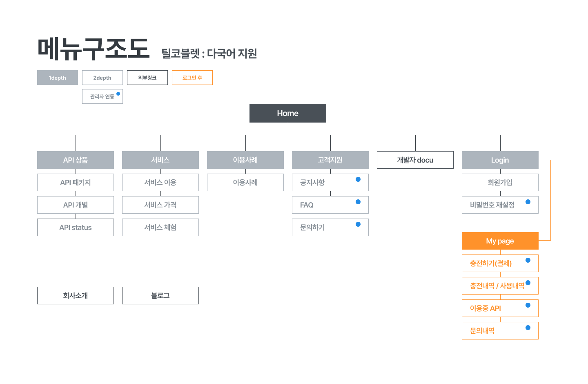Image resolution: width=588 pixels, height=384 pixels.
Task: Click the 이용중 API text label
Action: pyautogui.click(x=486, y=308)
